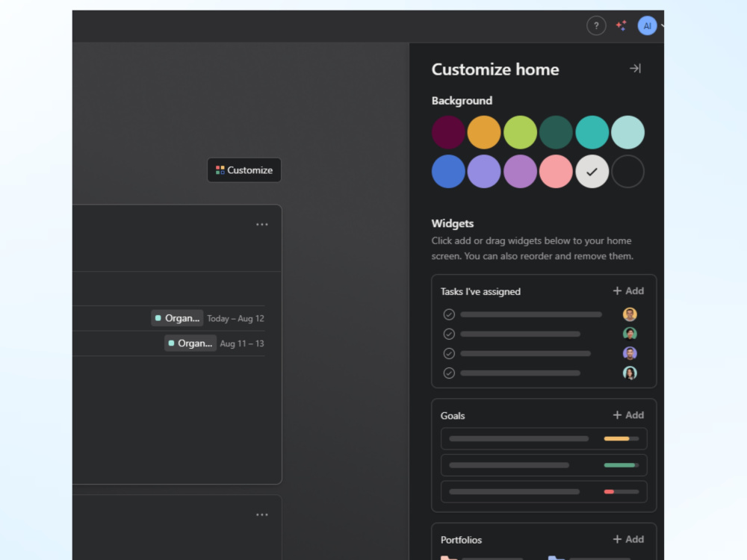This screenshot has height=560, width=747.
Task: Select the maroon background color
Action: 448,132
